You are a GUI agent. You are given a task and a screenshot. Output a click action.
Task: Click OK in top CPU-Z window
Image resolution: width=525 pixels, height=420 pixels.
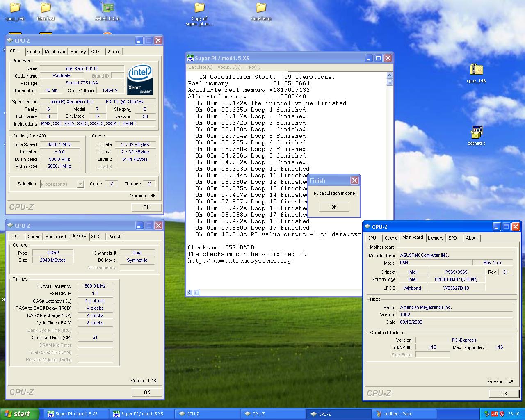point(146,208)
